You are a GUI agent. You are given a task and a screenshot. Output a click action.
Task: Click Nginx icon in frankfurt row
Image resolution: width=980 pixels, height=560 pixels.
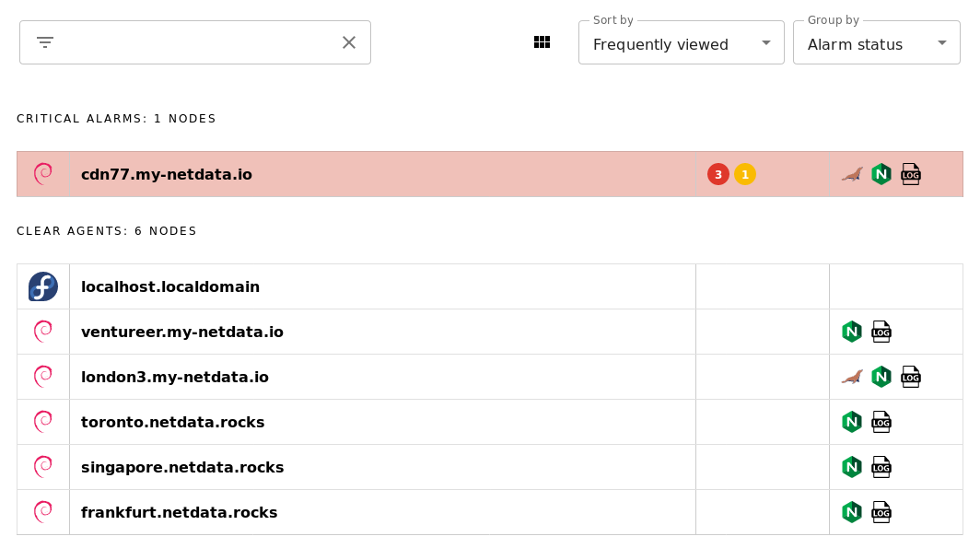pos(852,512)
